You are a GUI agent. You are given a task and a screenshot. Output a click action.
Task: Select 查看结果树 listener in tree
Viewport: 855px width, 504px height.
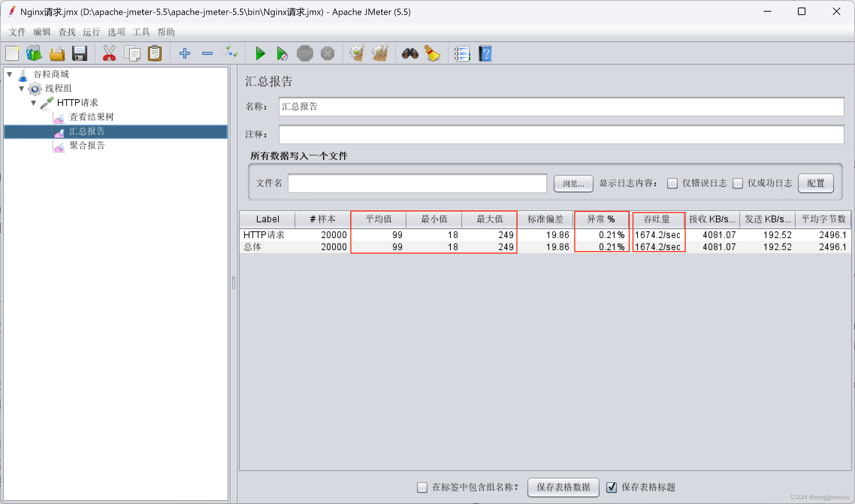pyautogui.click(x=92, y=117)
